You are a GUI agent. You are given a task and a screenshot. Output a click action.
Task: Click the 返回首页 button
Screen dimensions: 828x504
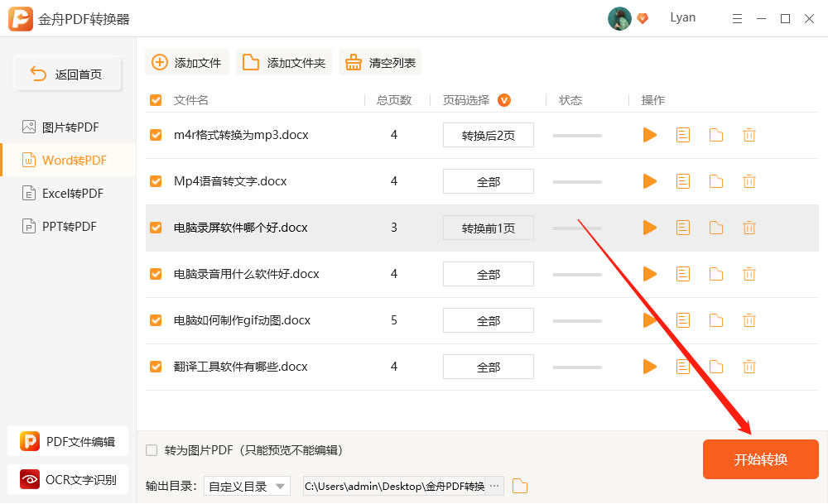pos(68,74)
